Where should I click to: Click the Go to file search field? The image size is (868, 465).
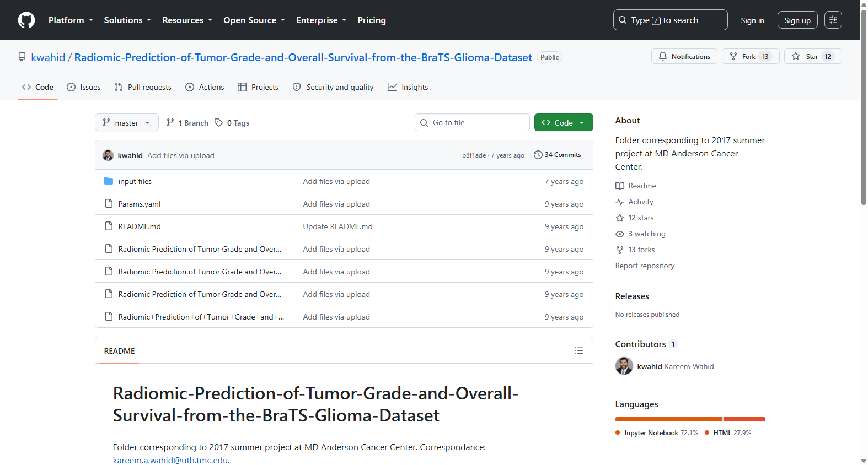point(472,122)
